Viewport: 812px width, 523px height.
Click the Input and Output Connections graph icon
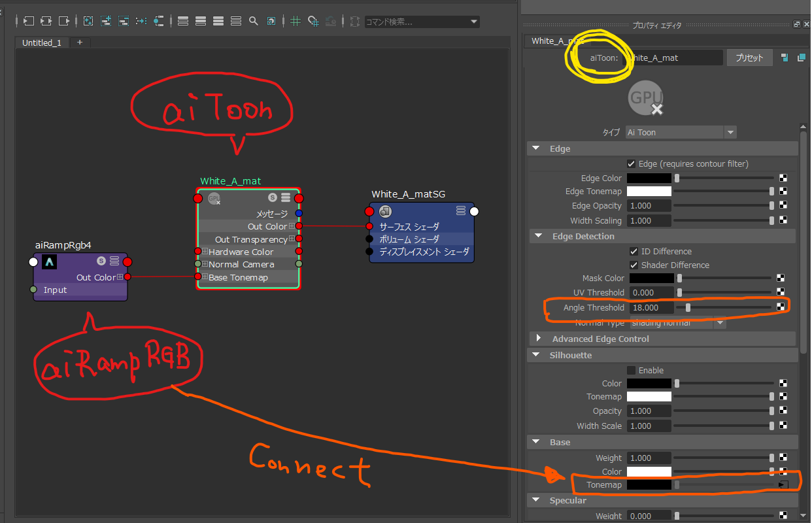point(46,22)
